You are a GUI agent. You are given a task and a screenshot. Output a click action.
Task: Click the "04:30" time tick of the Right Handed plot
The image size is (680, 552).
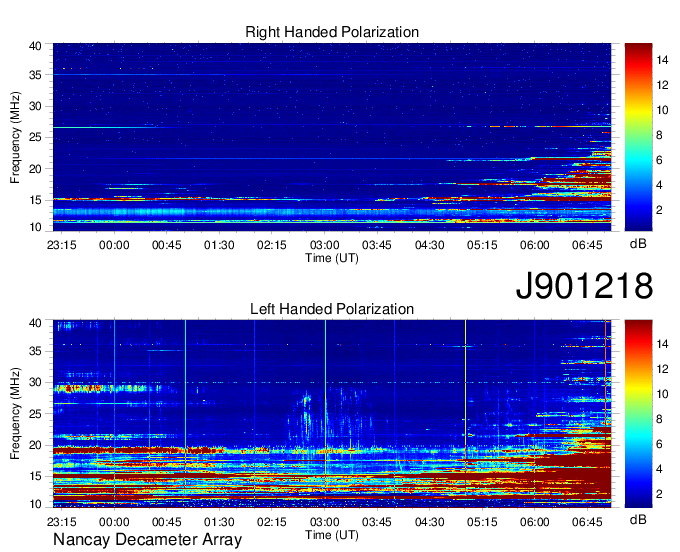429,245
